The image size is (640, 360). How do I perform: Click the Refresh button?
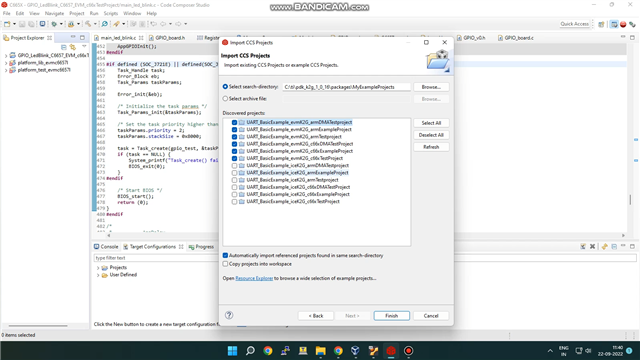tap(431, 147)
